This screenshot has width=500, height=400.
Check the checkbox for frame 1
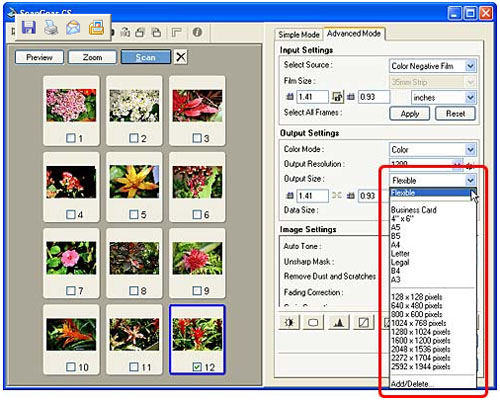tap(71, 138)
